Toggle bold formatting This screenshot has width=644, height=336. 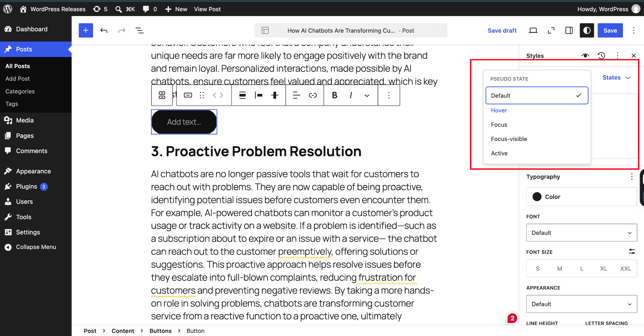click(x=335, y=95)
